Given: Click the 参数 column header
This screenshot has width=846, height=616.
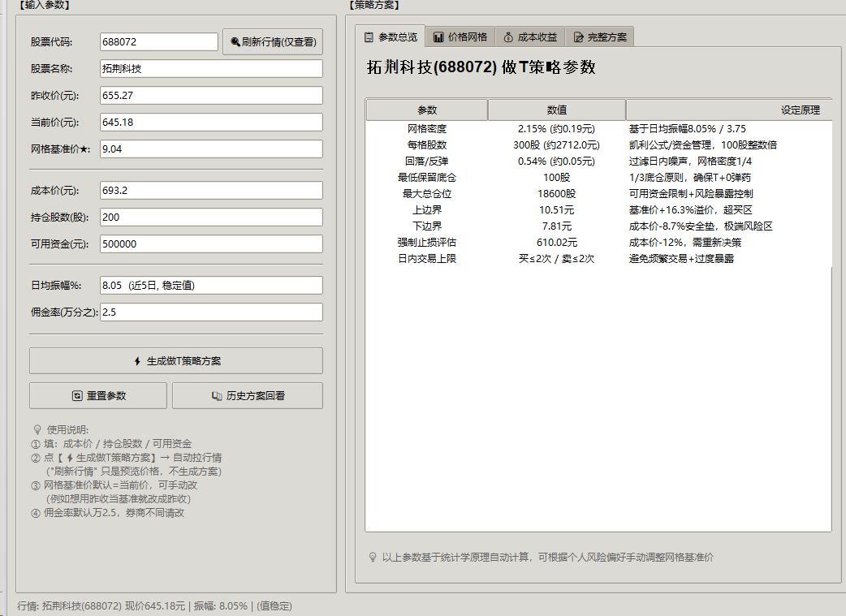Looking at the screenshot, I should pyautogui.click(x=427, y=110).
